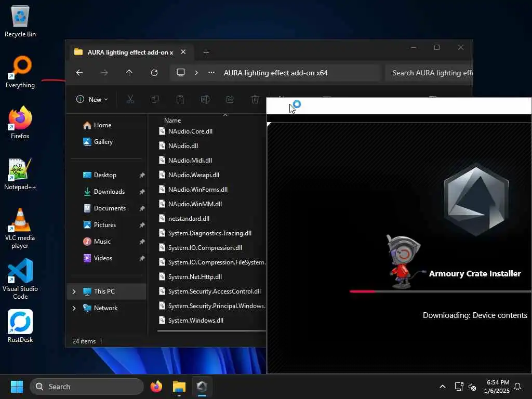This screenshot has height=399, width=532.
Task: Open the Windows Start menu
Action: click(17, 387)
